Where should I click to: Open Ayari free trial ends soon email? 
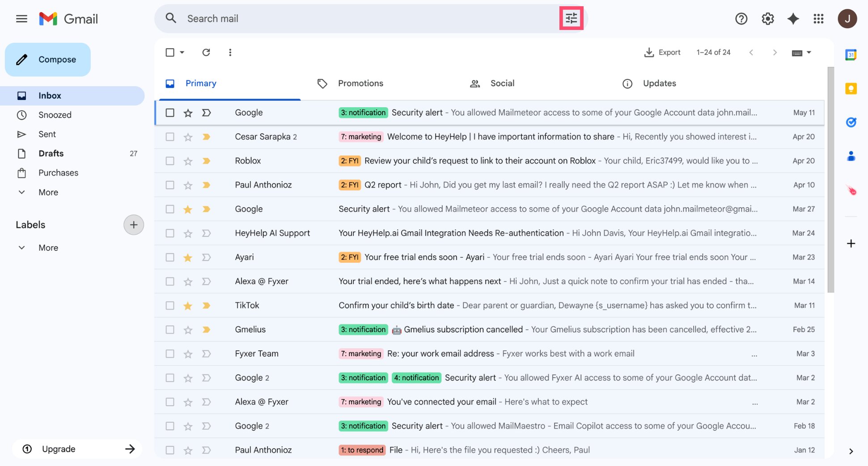tap(490, 257)
